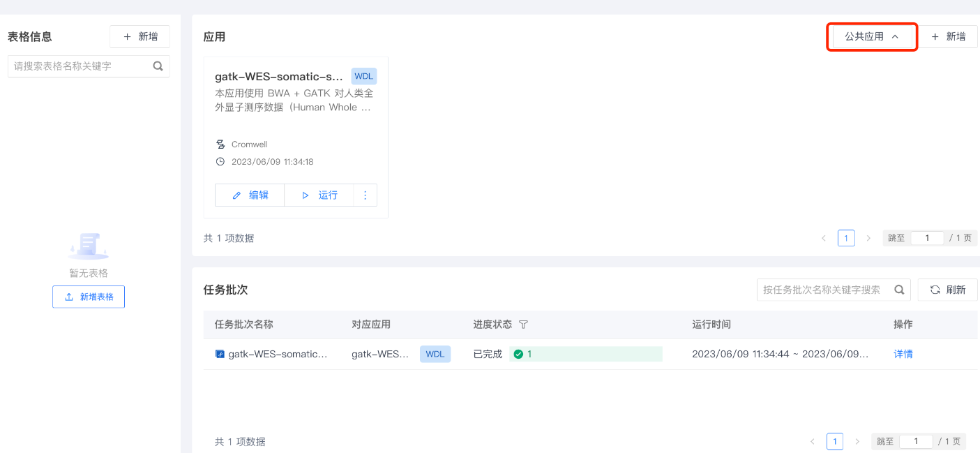Click 运行时间 column header
The width and height of the screenshot is (980, 453).
click(711, 325)
